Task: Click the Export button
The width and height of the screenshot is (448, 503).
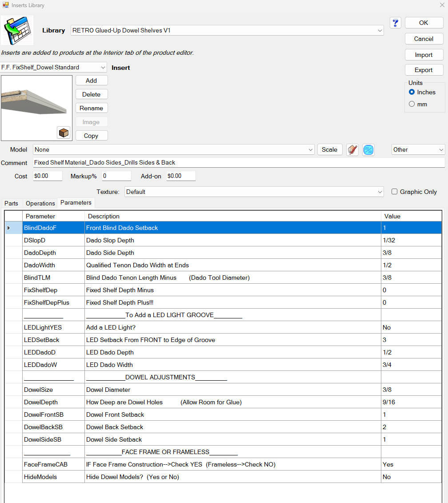Action: coord(424,70)
